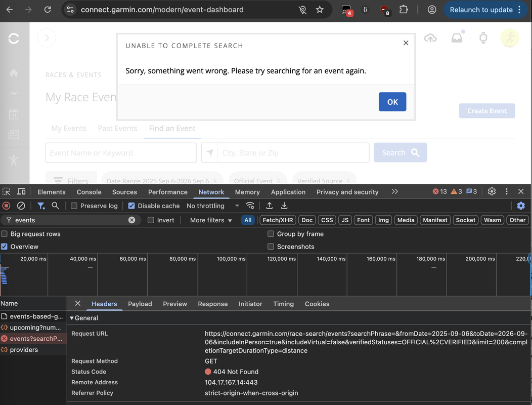Open the watch devices icon
The image size is (532, 405).
tap(483, 38)
